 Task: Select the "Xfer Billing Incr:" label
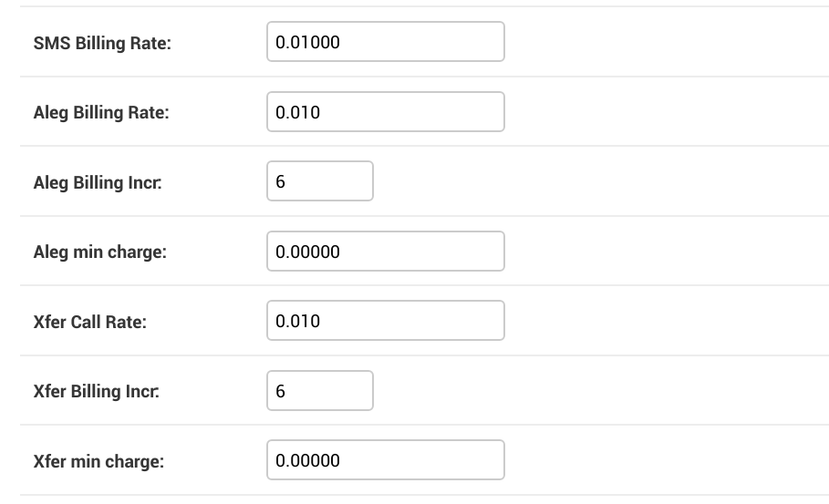coord(97,392)
